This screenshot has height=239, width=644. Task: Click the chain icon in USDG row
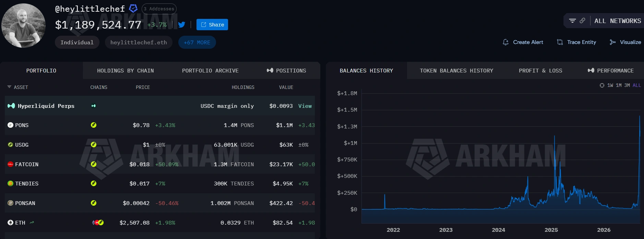94,145
